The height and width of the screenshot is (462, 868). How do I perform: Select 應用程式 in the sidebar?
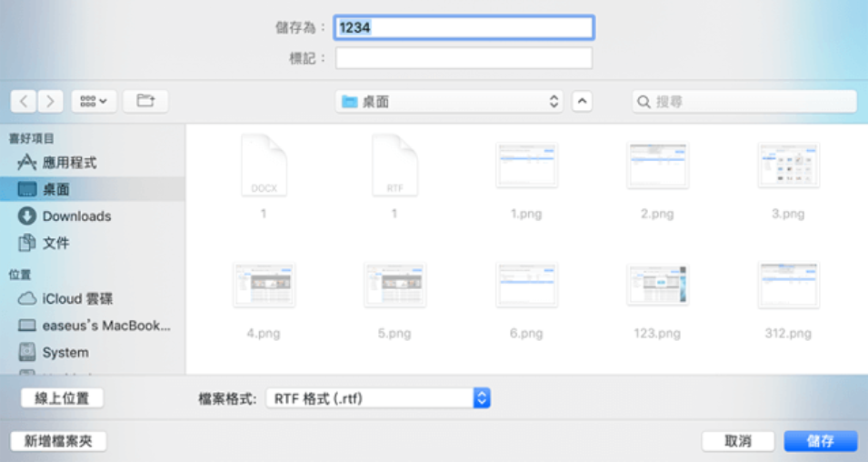[x=69, y=163]
